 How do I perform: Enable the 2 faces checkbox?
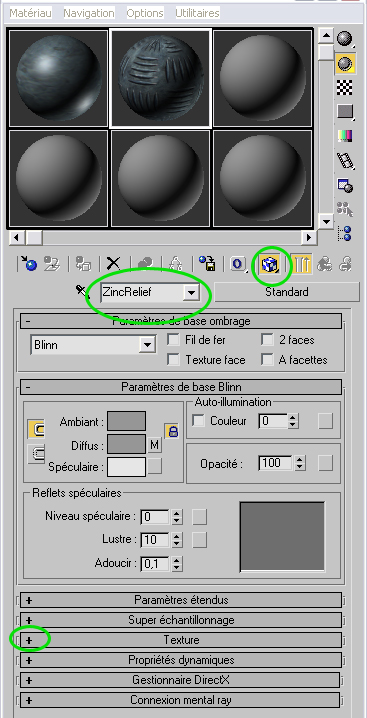click(x=267, y=340)
